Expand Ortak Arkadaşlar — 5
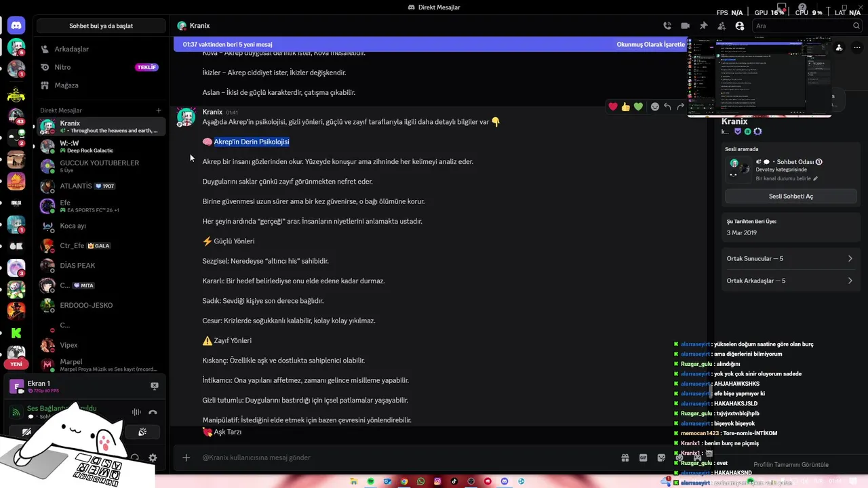This screenshot has height=488, width=868. 789,281
